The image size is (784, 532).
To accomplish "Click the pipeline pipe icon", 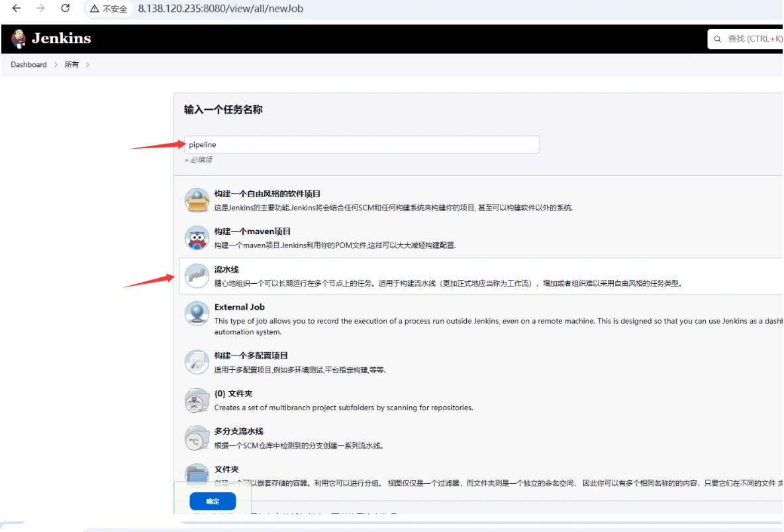I will click(x=197, y=276).
